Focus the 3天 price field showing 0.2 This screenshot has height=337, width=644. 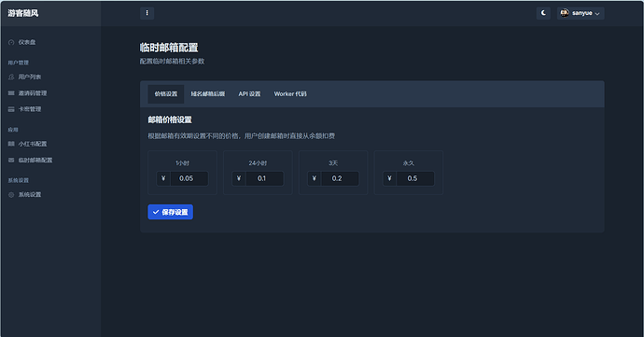(x=340, y=178)
